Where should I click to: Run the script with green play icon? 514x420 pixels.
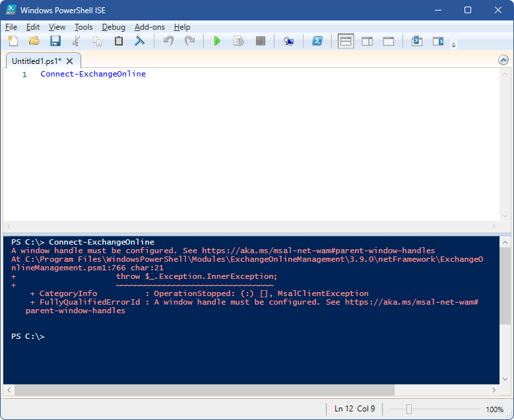click(217, 41)
